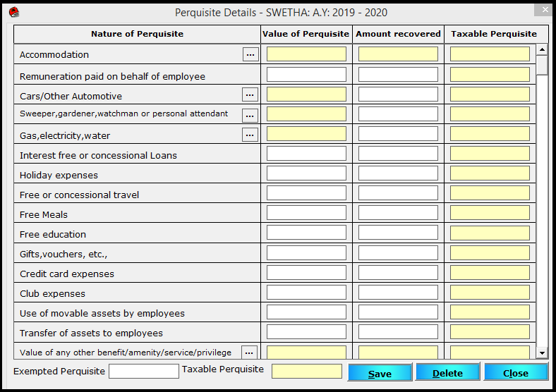Screen dimensions: 556x392
Task: Open other benefit/amenity ellipsis button
Action: [249, 353]
